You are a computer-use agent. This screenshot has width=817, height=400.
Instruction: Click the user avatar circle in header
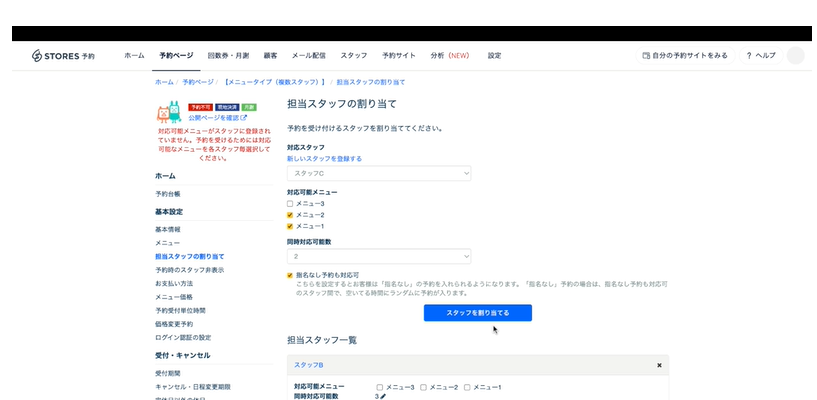(795, 56)
